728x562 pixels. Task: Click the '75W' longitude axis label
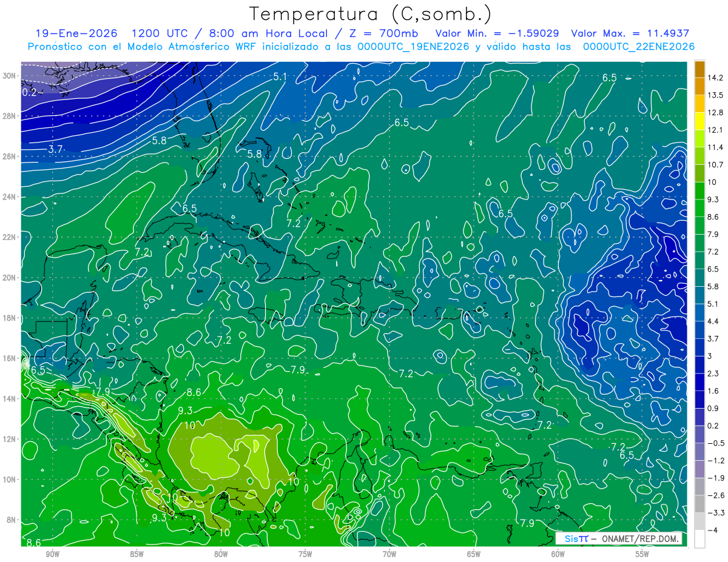tap(305, 554)
